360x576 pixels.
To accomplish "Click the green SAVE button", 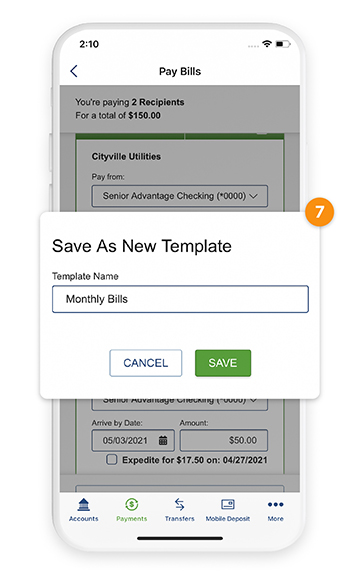I will click(223, 363).
